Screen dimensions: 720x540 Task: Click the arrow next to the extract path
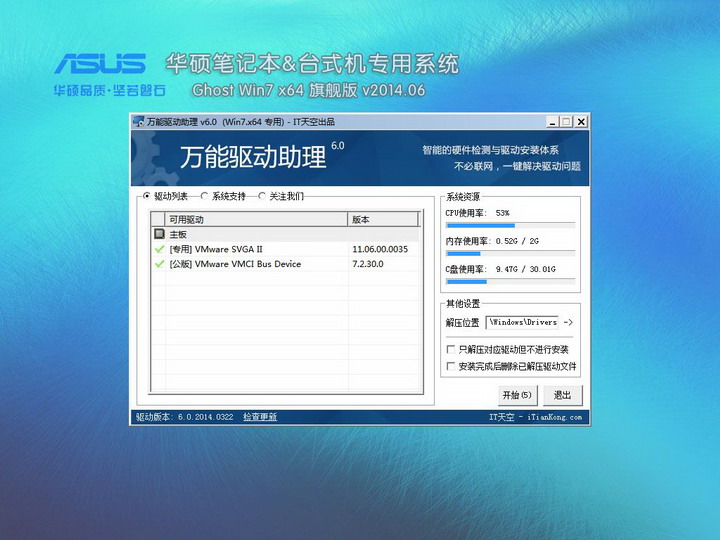click(568, 322)
